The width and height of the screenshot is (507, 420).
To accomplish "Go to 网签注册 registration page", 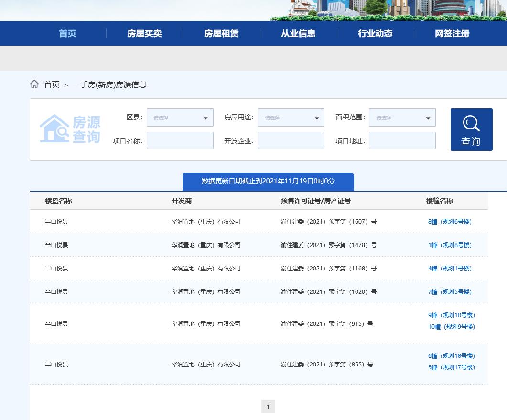I will tap(452, 33).
